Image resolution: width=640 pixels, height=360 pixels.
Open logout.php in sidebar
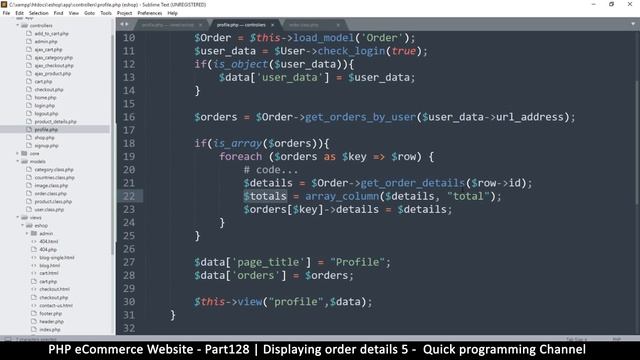(x=46, y=113)
